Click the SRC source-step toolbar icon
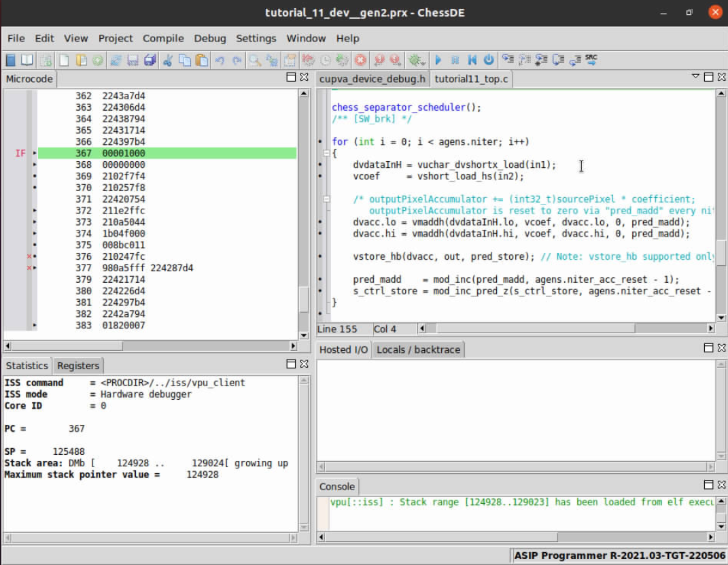Image resolution: width=728 pixels, height=565 pixels. (x=591, y=60)
